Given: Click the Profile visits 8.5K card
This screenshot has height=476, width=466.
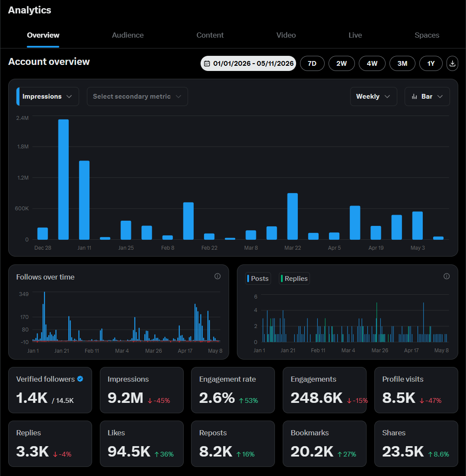Looking at the screenshot, I should click(x=416, y=390).
